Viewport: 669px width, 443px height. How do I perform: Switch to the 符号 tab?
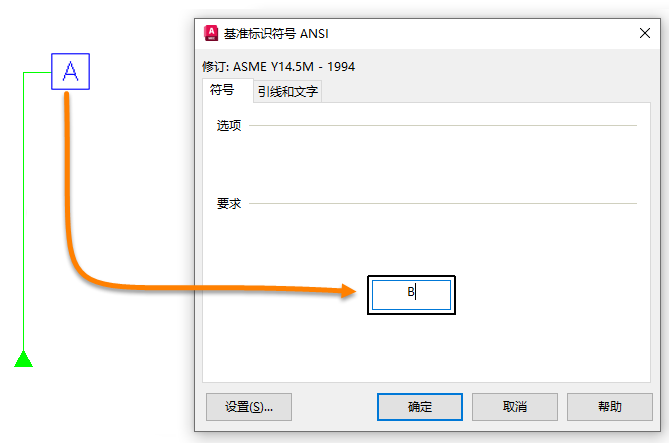click(x=221, y=90)
